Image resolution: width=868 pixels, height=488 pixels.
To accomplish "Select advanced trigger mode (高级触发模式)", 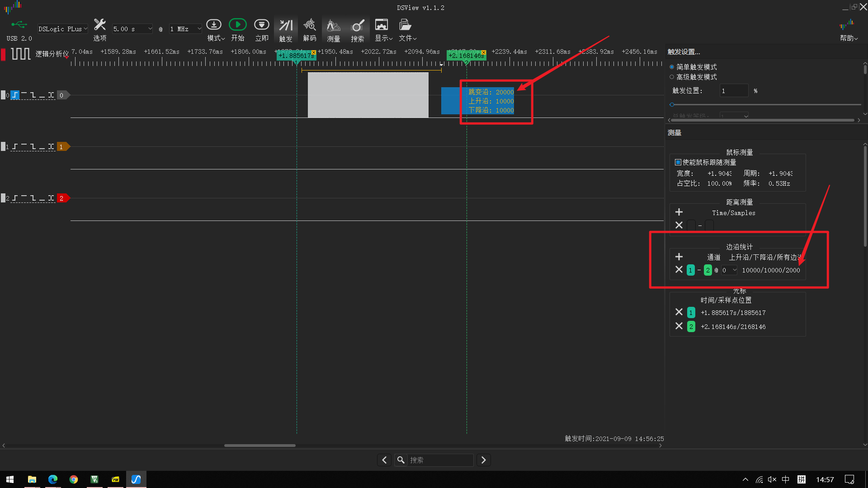I will click(x=672, y=77).
